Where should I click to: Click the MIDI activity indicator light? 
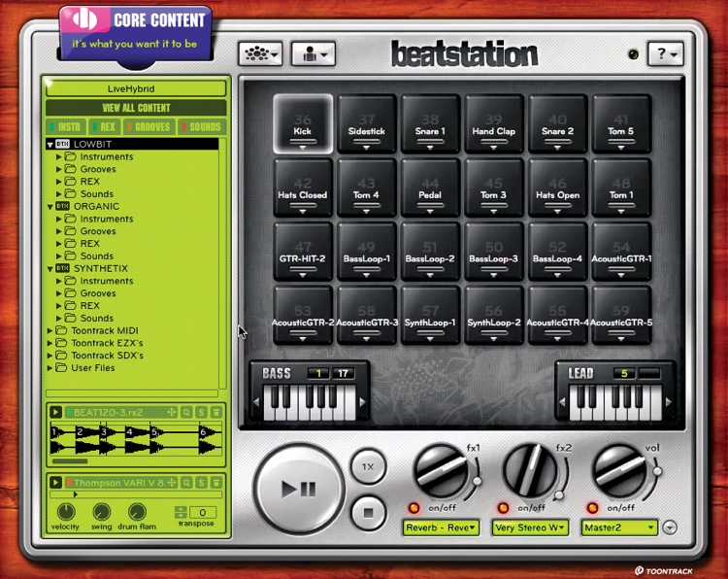tap(633, 54)
